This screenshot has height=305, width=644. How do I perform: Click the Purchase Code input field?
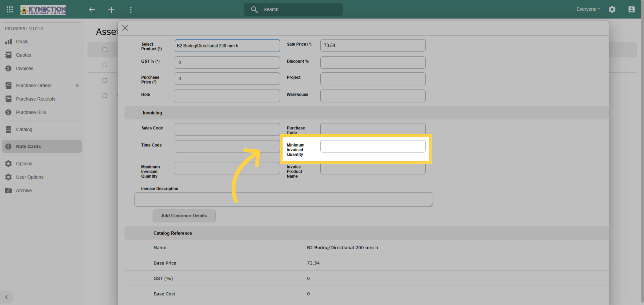click(x=373, y=129)
